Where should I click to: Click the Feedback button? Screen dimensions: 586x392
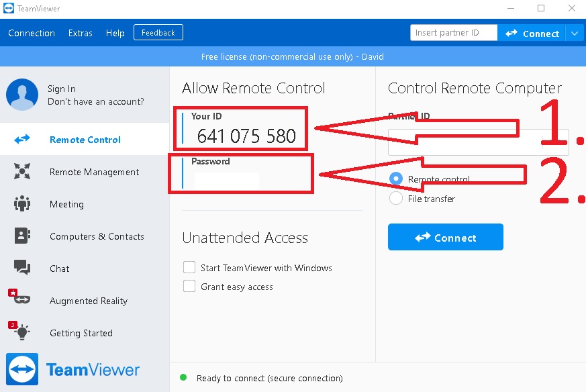[158, 32]
